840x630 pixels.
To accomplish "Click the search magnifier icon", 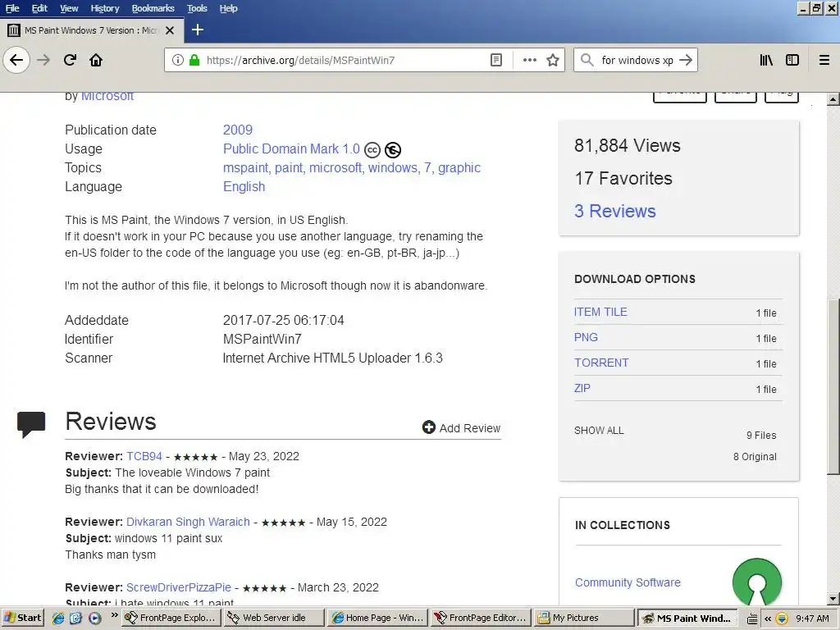I will (x=587, y=60).
